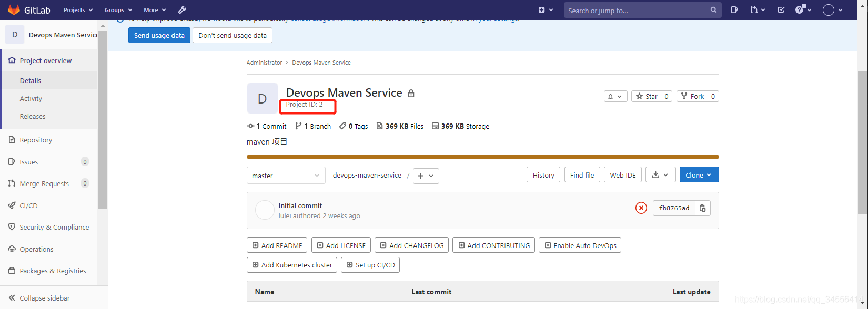Open merge requests navbar icon

tap(757, 10)
